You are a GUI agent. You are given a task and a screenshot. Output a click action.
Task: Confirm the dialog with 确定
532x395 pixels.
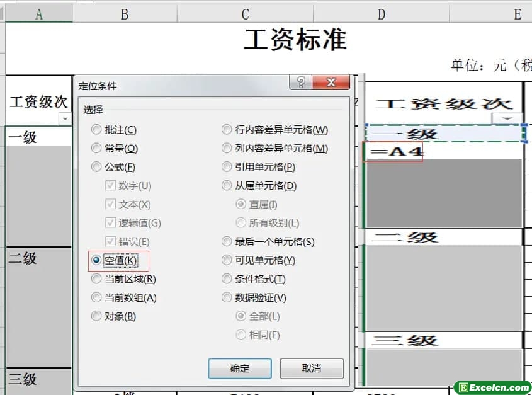pyautogui.click(x=240, y=368)
